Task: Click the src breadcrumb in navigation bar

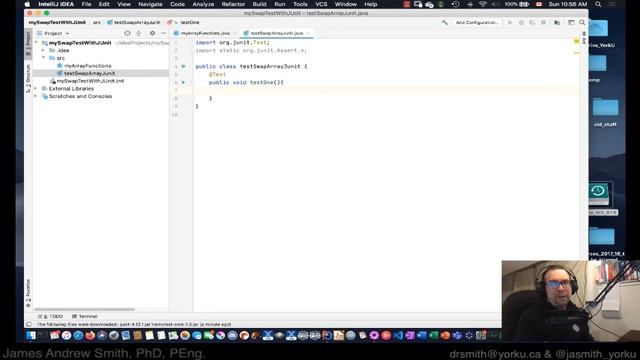Action: click(x=97, y=22)
